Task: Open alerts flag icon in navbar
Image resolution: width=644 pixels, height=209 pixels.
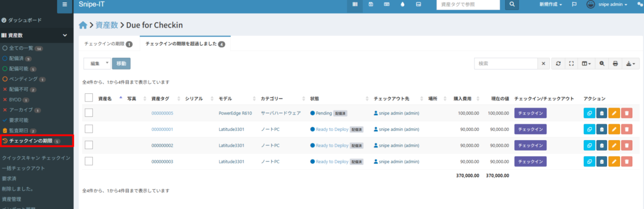Action: tap(574, 4)
